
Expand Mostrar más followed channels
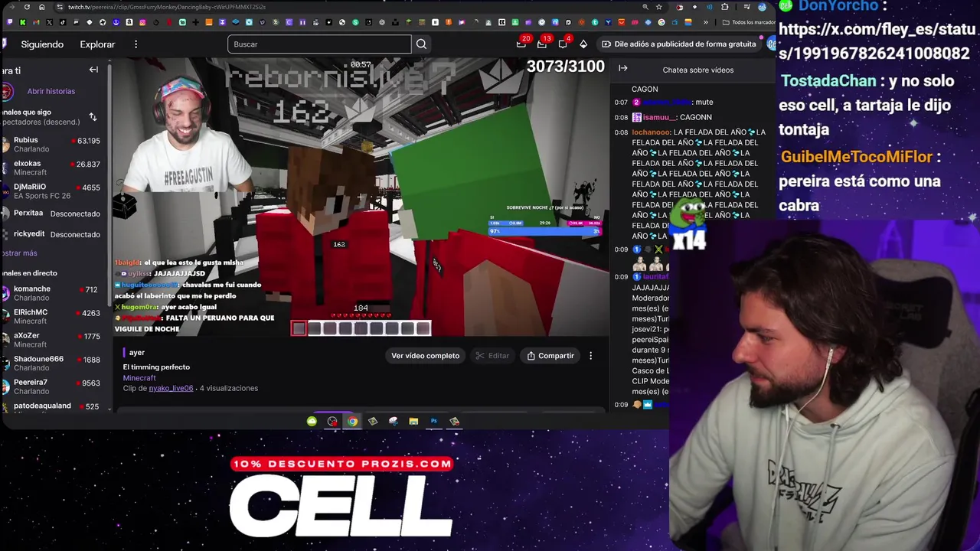[18, 253]
